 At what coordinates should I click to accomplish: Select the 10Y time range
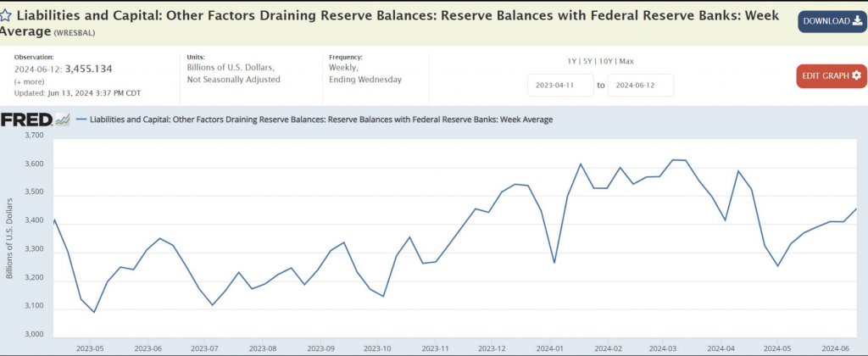[x=606, y=61]
